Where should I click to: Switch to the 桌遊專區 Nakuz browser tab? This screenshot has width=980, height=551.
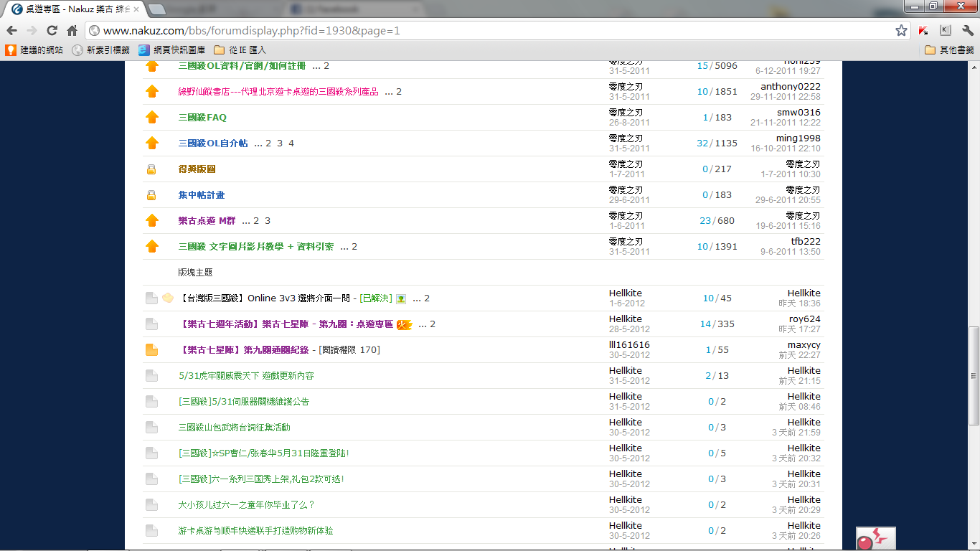72,9
